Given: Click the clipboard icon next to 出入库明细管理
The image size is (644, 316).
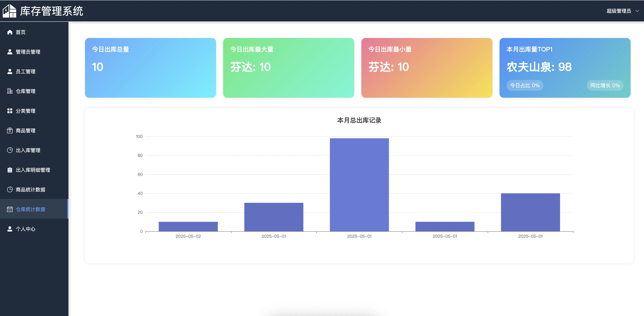Looking at the screenshot, I should [x=10, y=170].
